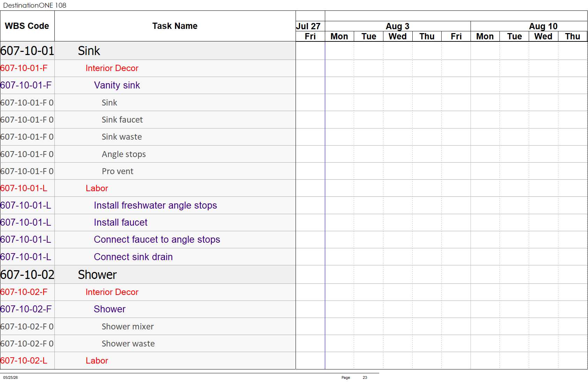588x382 pixels.
Task: Select Interior Decor under the 607-10-01 Sink group
Action: click(x=112, y=68)
